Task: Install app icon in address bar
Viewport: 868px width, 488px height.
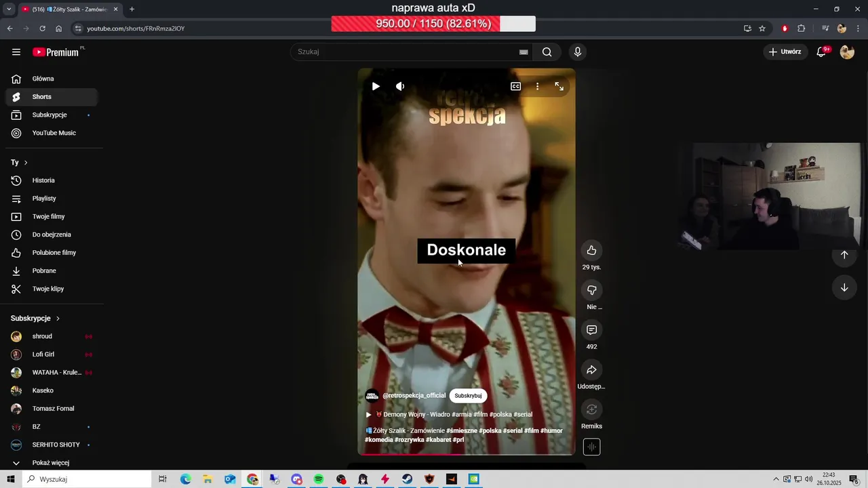Action: coord(747,28)
